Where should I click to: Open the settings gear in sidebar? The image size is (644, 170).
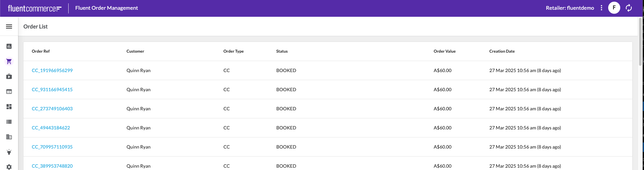9,167
